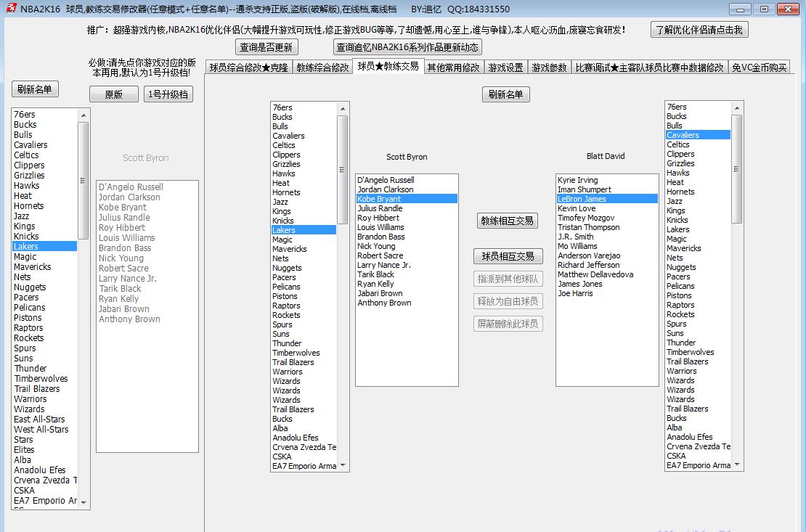Select East All-Stars in leftmost list
The height and width of the screenshot is (532, 806).
tap(44, 420)
